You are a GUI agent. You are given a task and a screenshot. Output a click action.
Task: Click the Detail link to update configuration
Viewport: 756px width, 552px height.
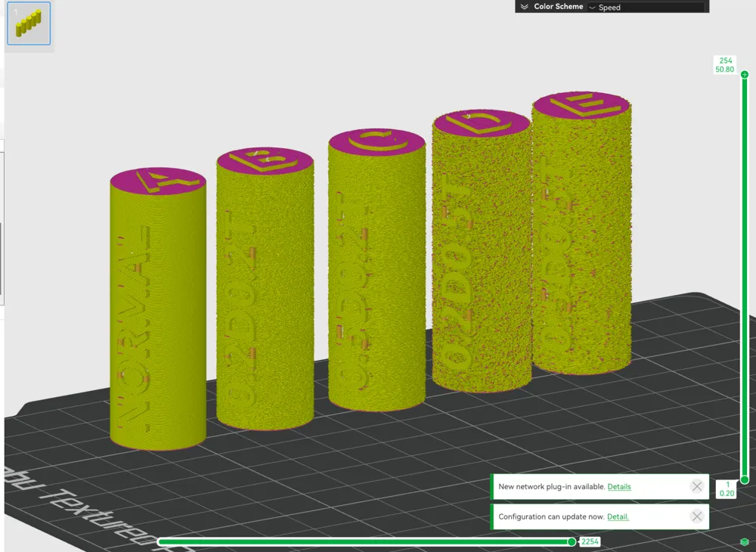(618, 516)
